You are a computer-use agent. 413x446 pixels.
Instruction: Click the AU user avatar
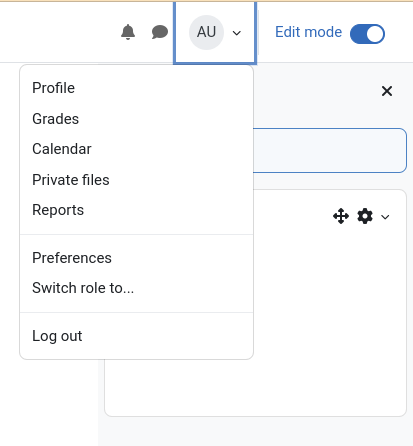pyautogui.click(x=206, y=32)
